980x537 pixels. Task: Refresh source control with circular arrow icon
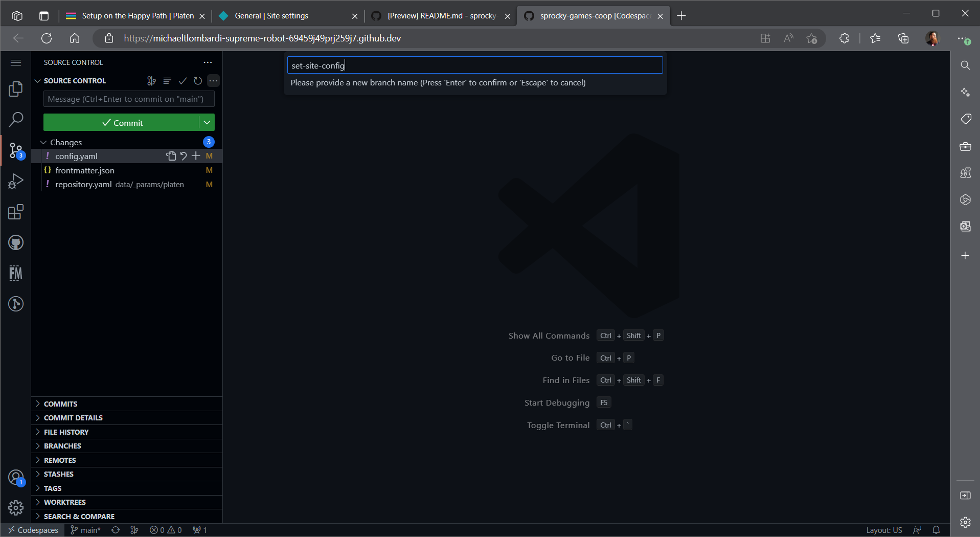(198, 81)
